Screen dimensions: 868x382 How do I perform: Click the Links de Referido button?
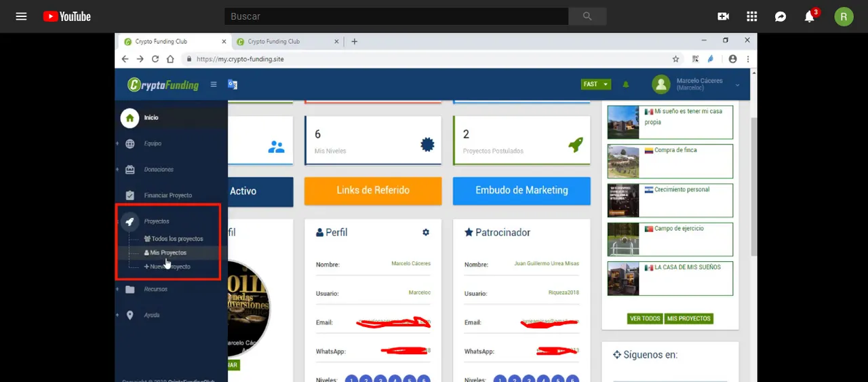coord(373,191)
